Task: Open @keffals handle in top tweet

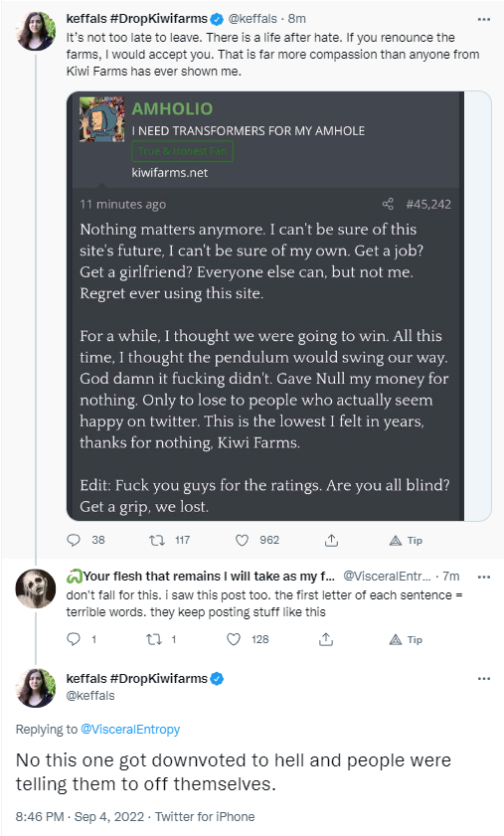Action: [252, 19]
